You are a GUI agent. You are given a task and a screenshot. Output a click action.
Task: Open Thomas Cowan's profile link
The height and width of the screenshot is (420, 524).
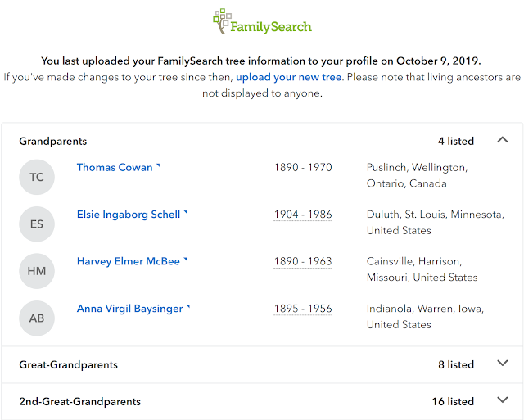click(x=115, y=167)
